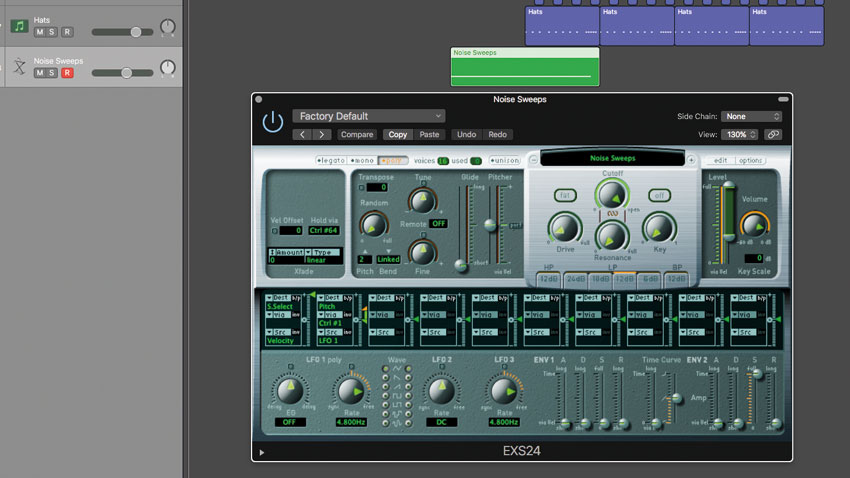Open the Factory Default preset dropdown
This screenshot has width=850, height=478.
(x=369, y=116)
